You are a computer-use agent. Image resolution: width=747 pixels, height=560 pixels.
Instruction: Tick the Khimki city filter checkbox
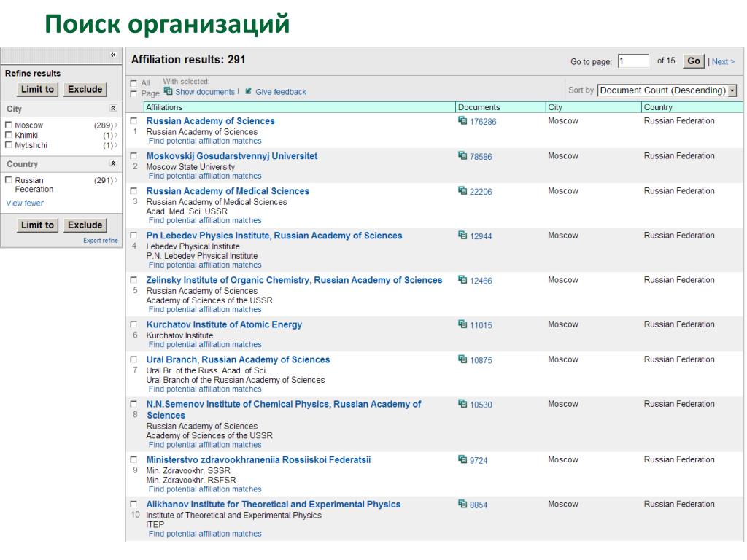coord(8,135)
